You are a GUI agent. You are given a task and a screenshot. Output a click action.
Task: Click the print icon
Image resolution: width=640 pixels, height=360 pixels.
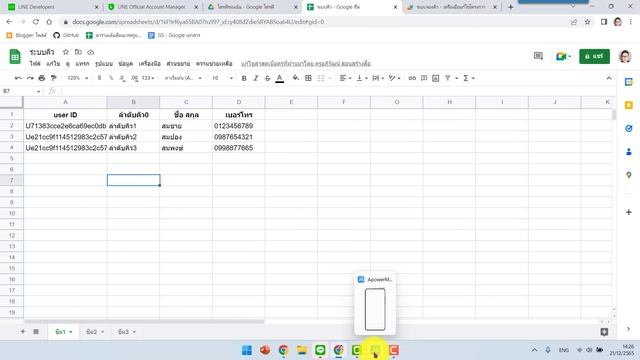(42, 78)
